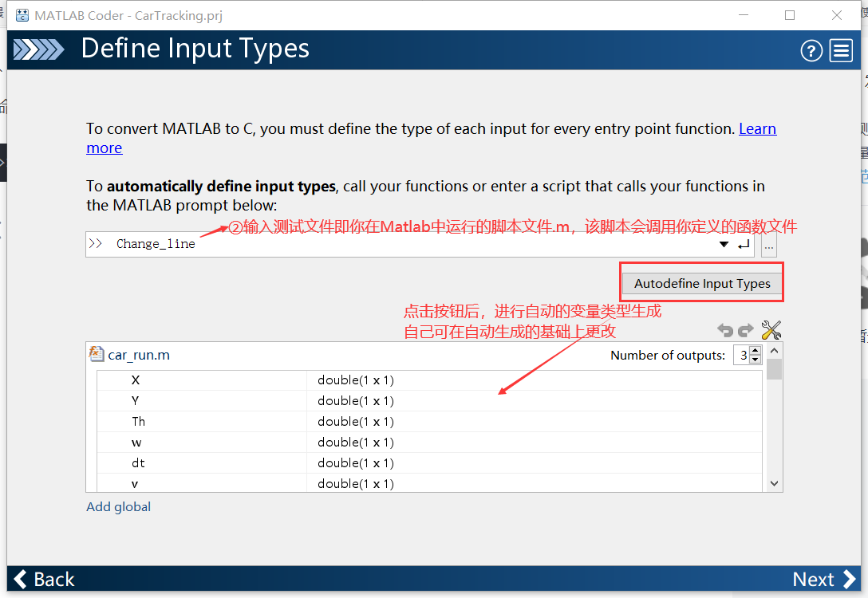Image resolution: width=868 pixels, height=598 pixels.
Task: Click the undo arrow icon
Action: pyautogui.click(x=726, y=329)
